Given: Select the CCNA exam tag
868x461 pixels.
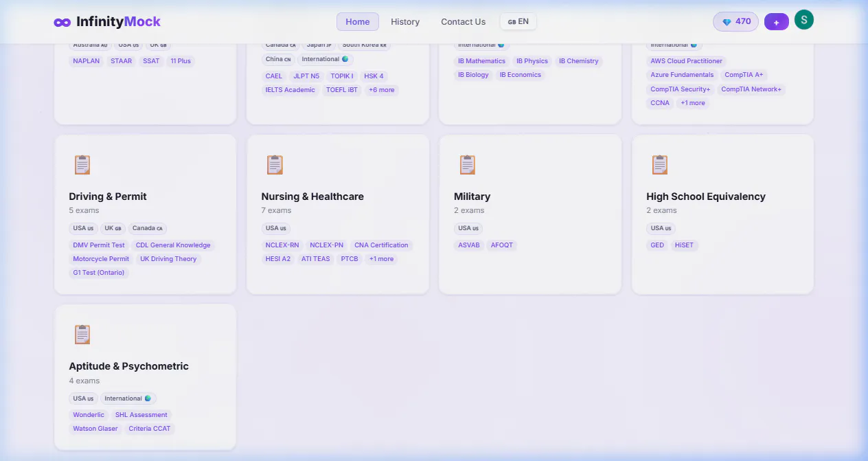Looking at the screenshot, I should [660, 103].
